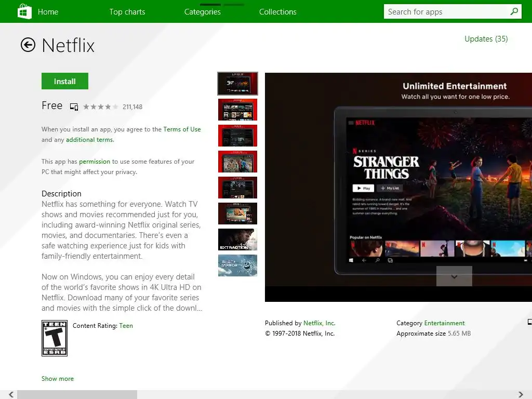
Task: Click the Windows Store bag icon
Action: click(x=24, y=11)
